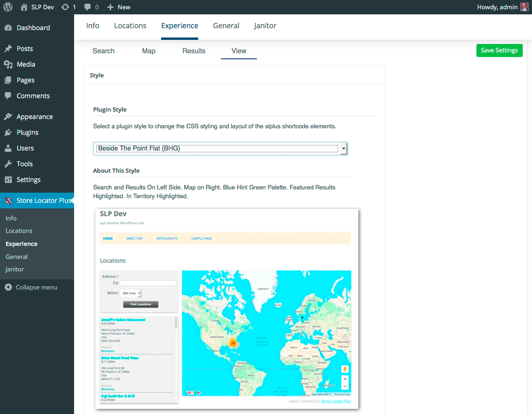Open the Appearance menu

(35, 117)
